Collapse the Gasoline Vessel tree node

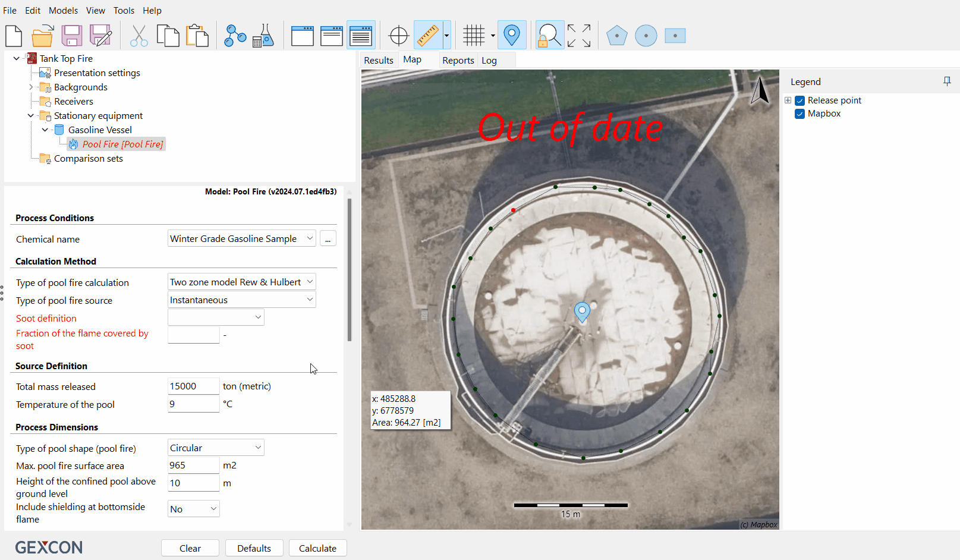point(45,130)
